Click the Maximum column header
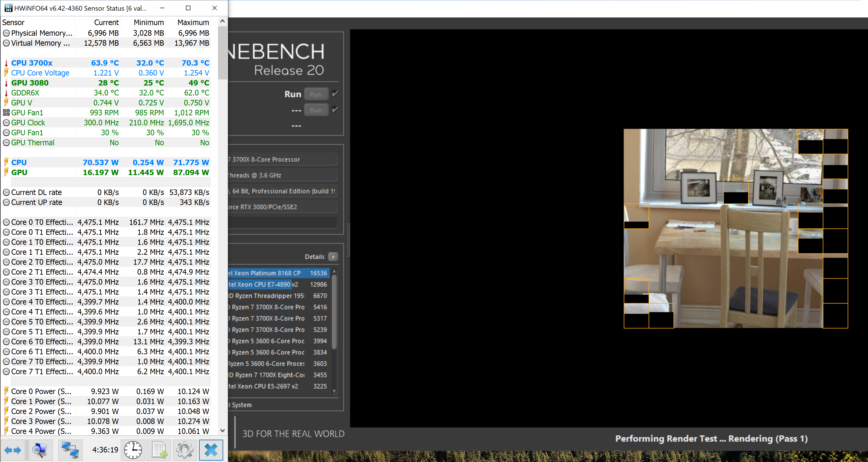This screenshot has width=868, height=462. [193, 23]
